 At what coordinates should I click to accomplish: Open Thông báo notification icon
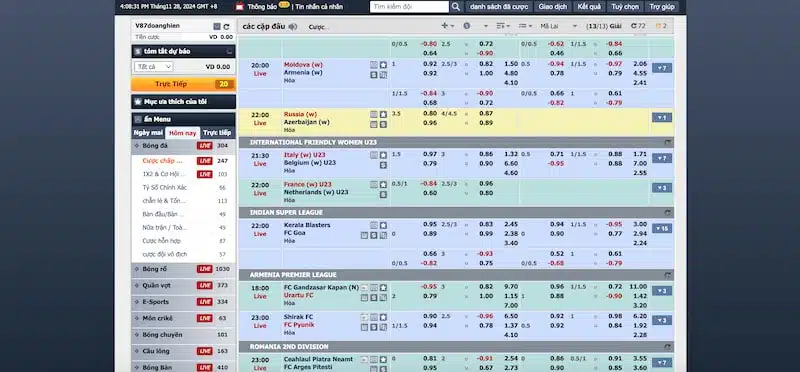[240, 7]
